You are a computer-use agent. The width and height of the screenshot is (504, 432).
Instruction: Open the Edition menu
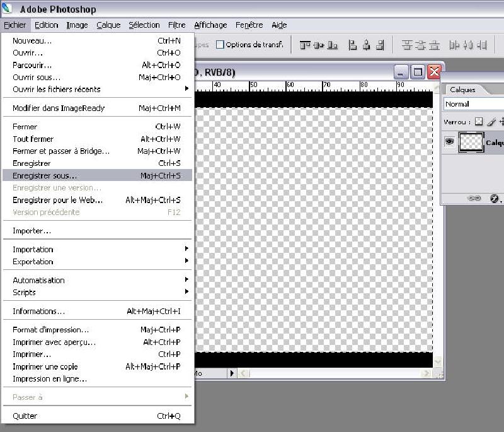(x=46, y=25)
